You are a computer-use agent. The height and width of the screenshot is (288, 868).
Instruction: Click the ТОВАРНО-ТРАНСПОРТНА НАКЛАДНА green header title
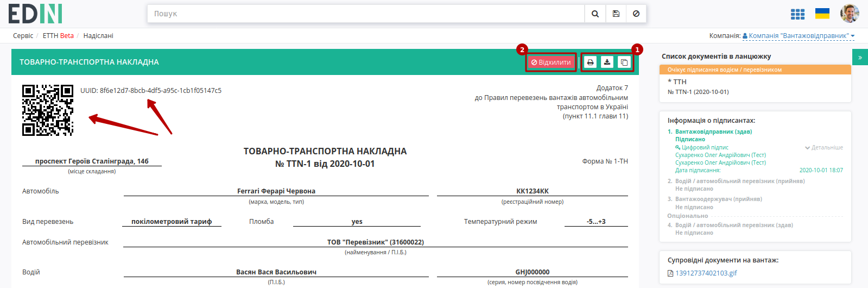(90, 62)
